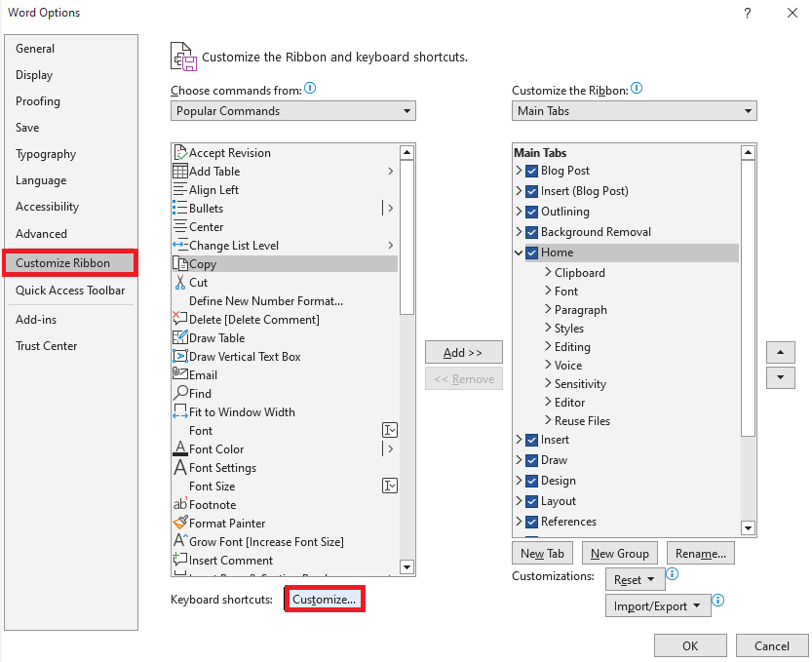Click the Accept Revision command icon
The image size is (812, 662).
click(x=180, y=152)
